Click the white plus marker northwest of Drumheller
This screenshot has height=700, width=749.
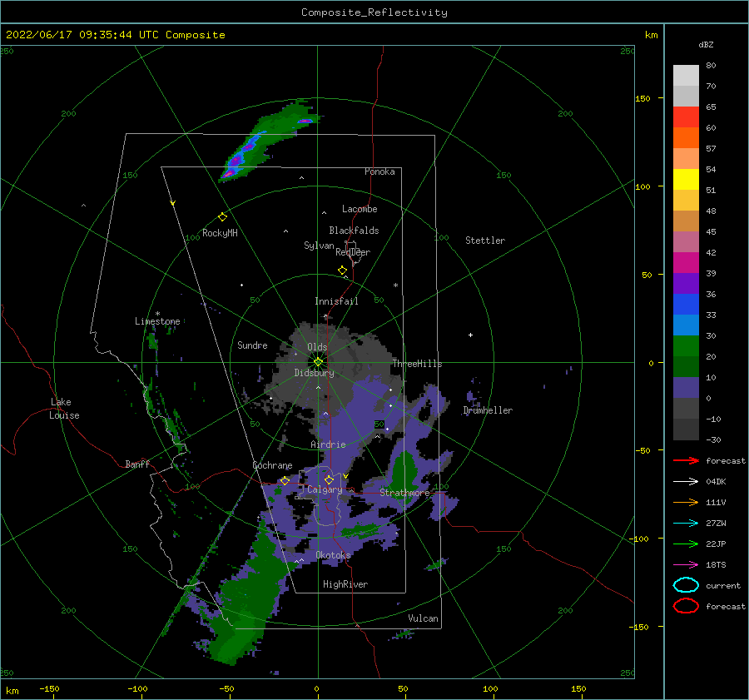470,335
